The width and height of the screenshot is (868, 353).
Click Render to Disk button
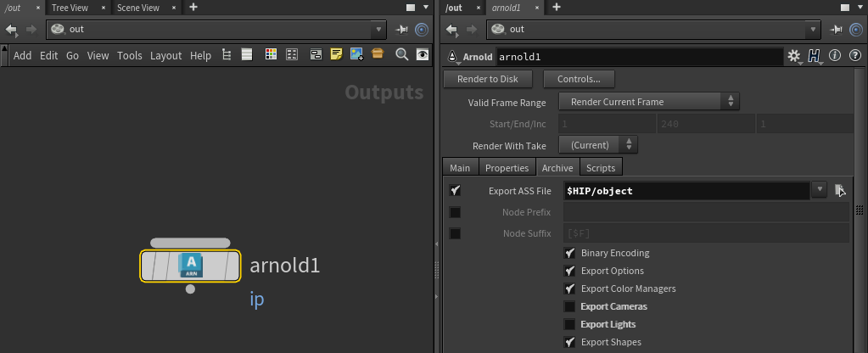[488, 79]
